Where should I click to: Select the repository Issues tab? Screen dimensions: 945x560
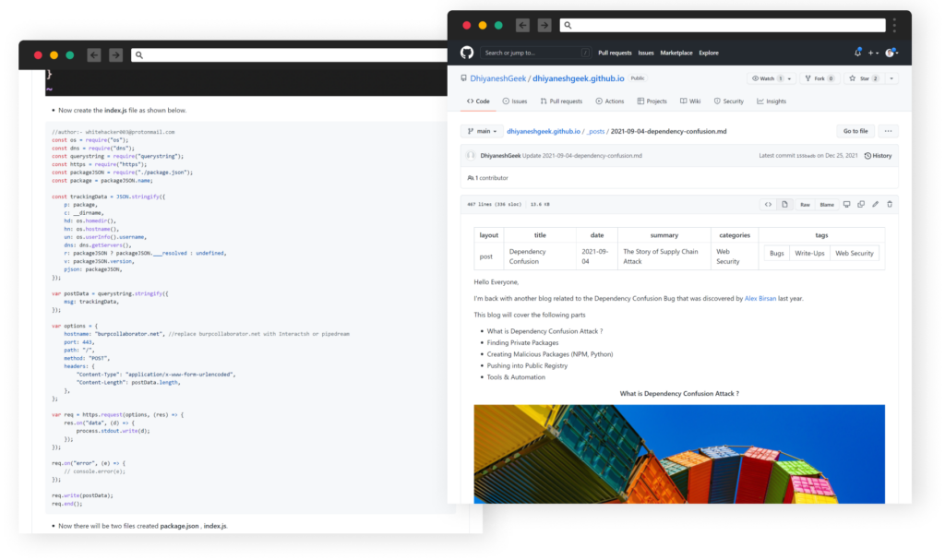(515, 101)
